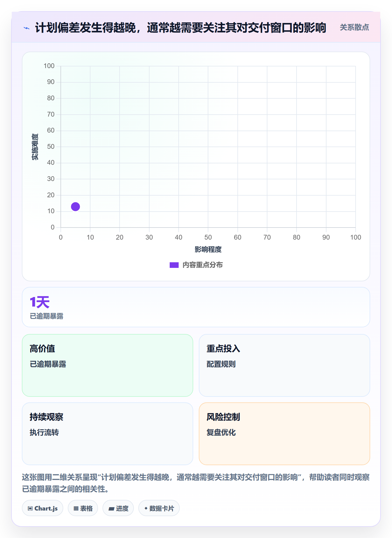Click the 表格 tag chip
Viewport: 392px width, 538px height.
tap(83, 508)
